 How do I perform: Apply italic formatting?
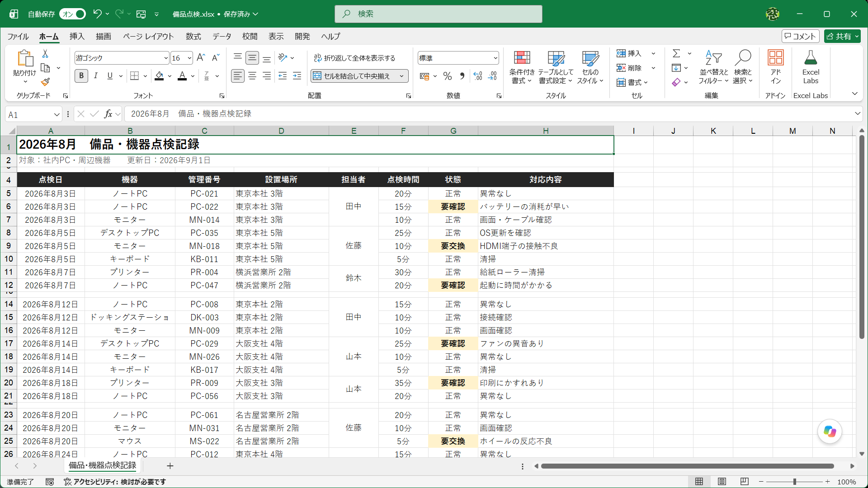coord(95,76)
